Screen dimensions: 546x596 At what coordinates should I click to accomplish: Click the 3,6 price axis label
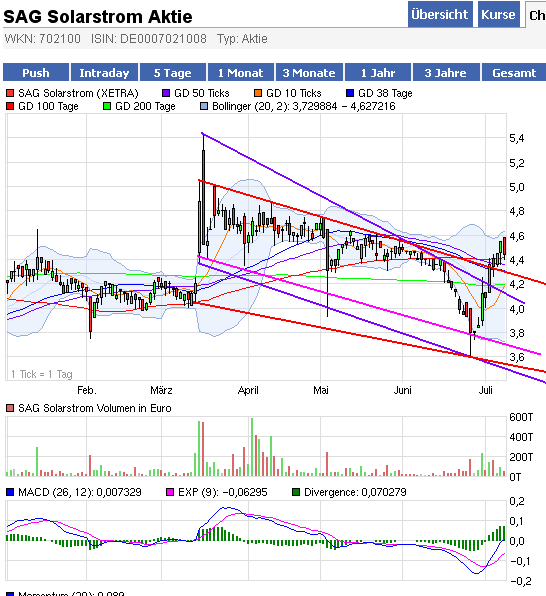tap(517, 357)
